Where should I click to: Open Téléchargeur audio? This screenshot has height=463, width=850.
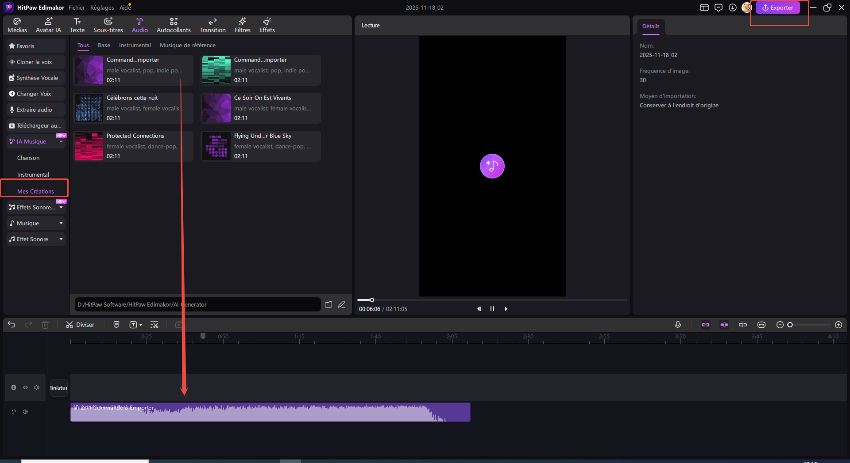tap(36, 125)
